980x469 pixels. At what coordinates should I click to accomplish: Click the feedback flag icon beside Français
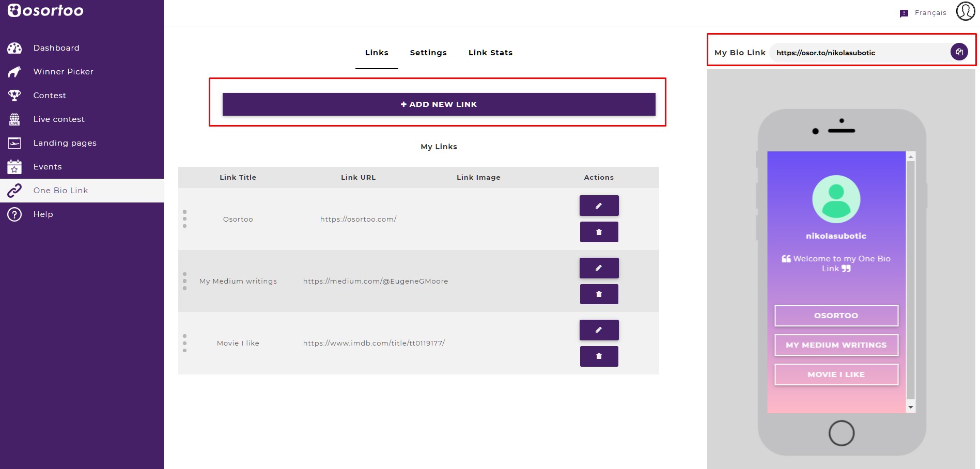(904, 13)
